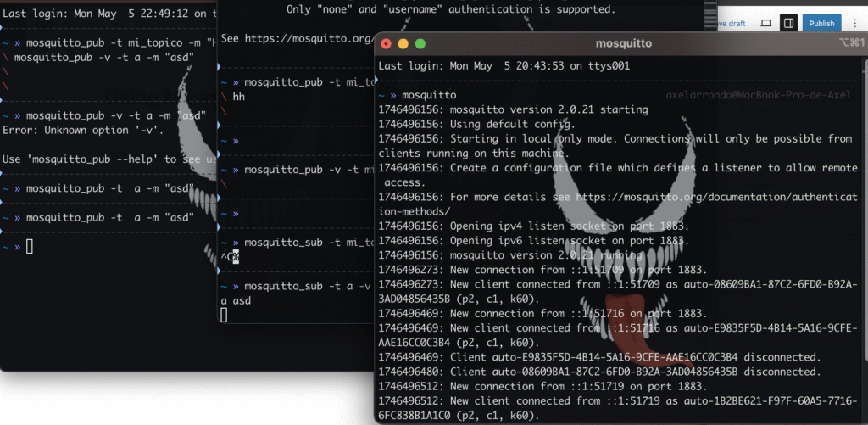
Task: Click the mosquitto window title
Action: point(623,43)
